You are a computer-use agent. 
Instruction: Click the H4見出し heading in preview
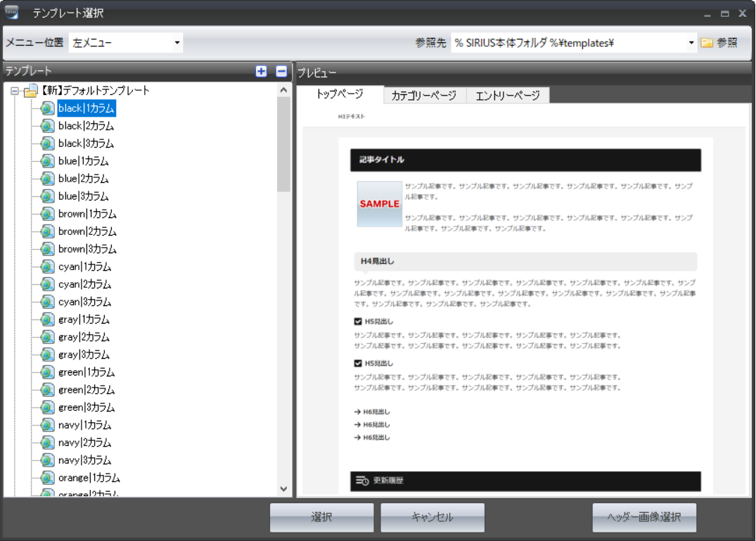click(525, 261)
